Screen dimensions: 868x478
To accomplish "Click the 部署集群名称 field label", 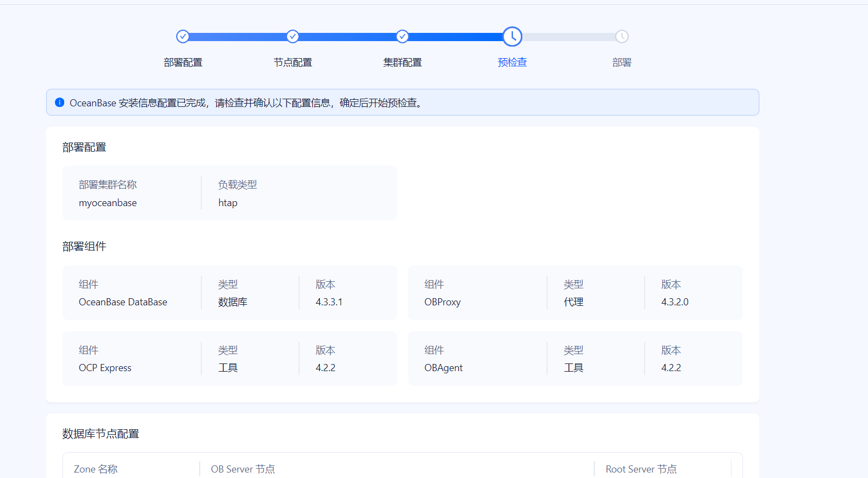I will tap(108, 185).
